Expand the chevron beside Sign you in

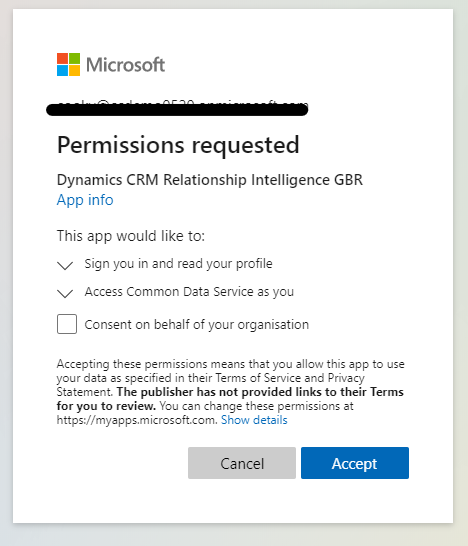(65, 265)
